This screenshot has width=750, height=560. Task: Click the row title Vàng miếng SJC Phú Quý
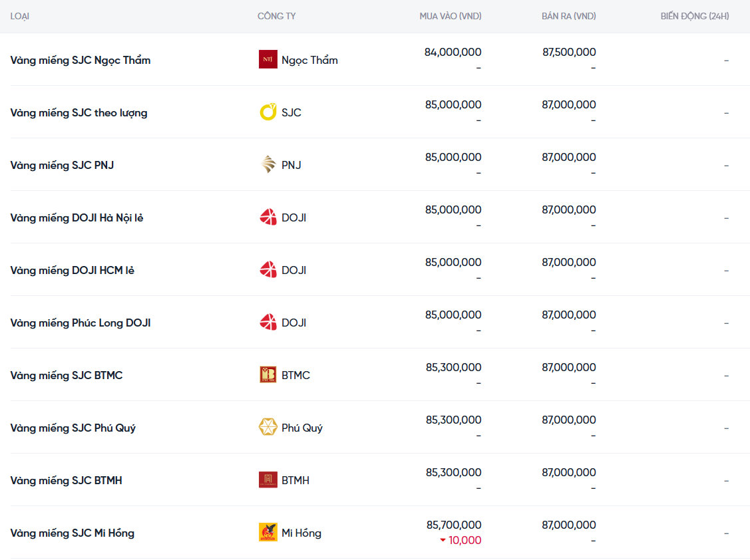(73, 428)
